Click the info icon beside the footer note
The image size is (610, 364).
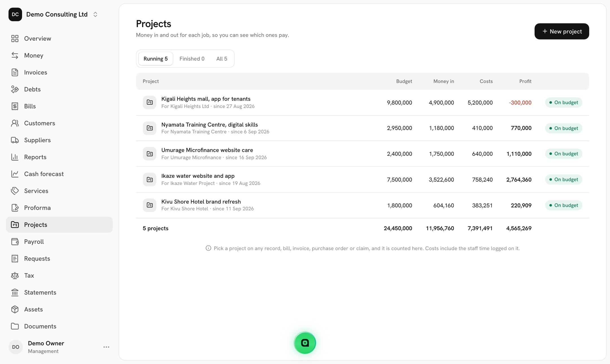[x=208, y=248]
